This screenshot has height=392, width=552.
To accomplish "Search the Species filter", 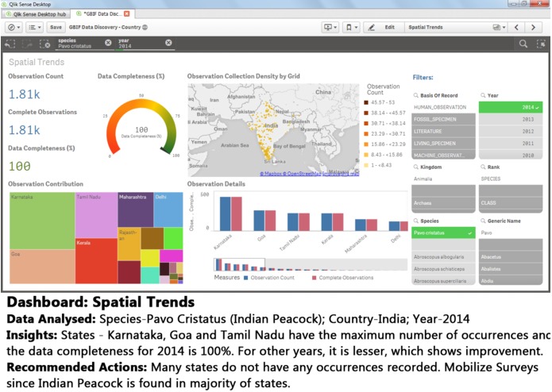I will point(415,221).
